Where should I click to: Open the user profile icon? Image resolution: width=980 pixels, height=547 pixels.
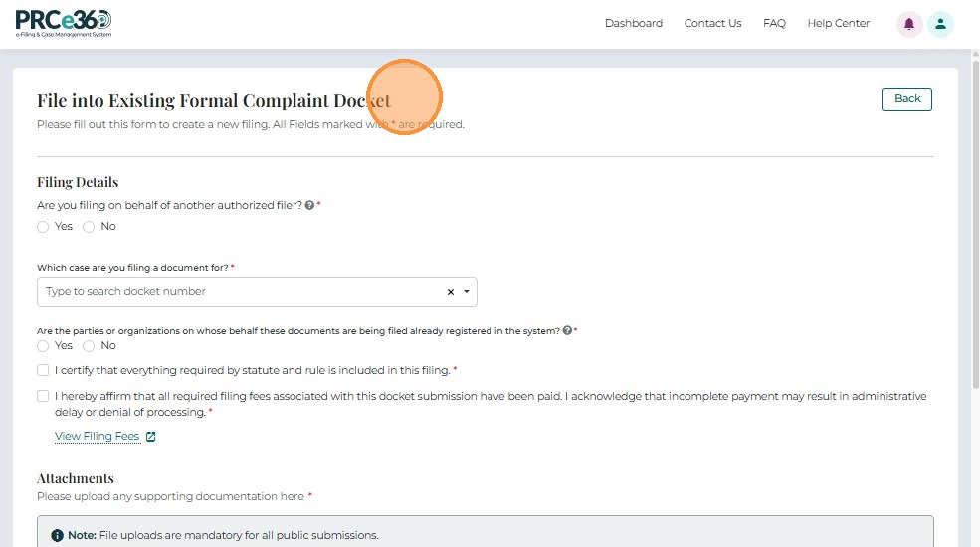[x=940, y=24]
